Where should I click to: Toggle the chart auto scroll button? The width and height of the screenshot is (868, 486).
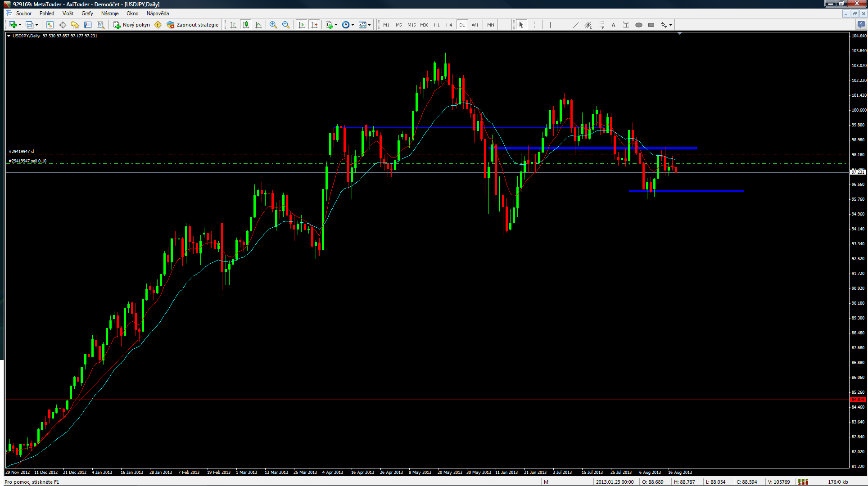click(x=302, y=25)
